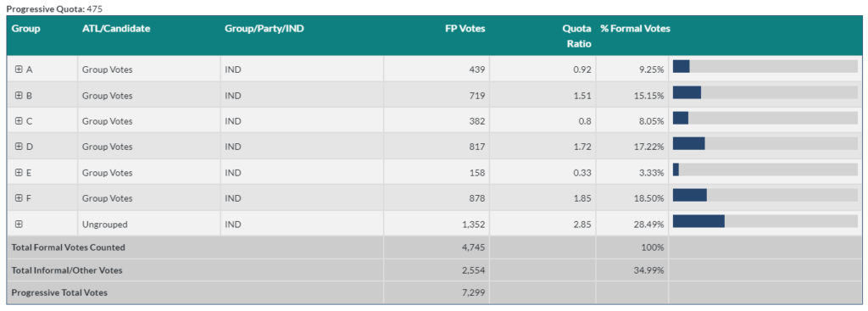This screenshot has width=868, height=311.
Task: Click the Quota Ratio column header
Action: click(x=576, y=36)
